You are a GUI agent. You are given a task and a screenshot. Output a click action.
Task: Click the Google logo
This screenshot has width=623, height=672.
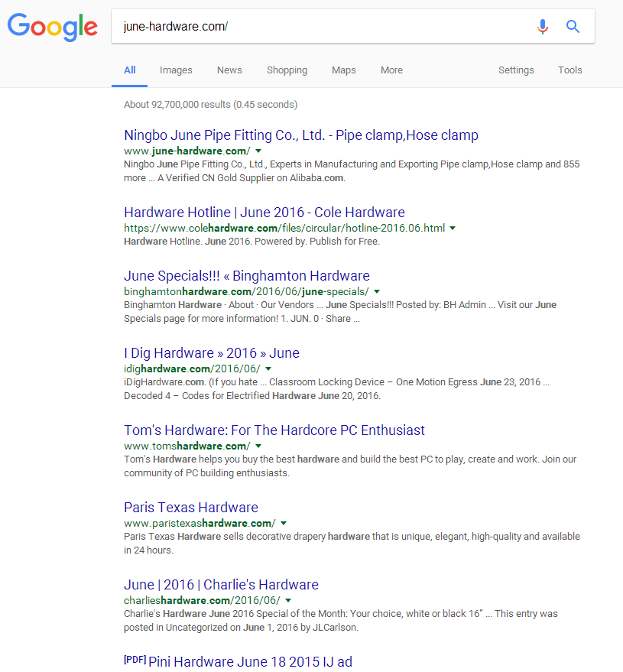(x=52, y=27)
